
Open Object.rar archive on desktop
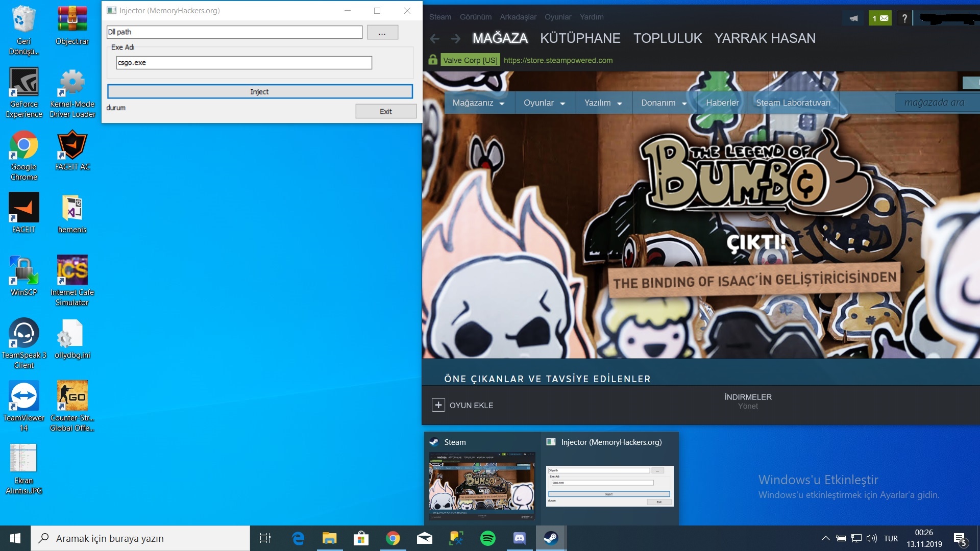72,26
